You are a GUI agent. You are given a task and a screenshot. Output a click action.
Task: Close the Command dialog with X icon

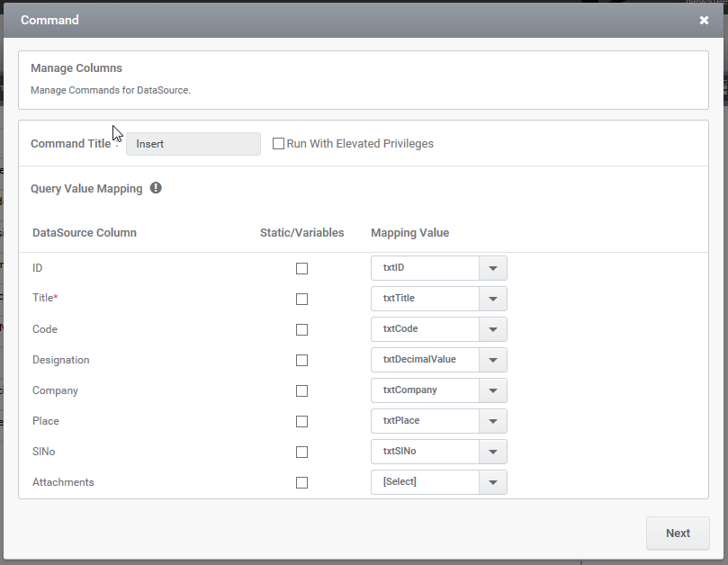coord(704,21)
